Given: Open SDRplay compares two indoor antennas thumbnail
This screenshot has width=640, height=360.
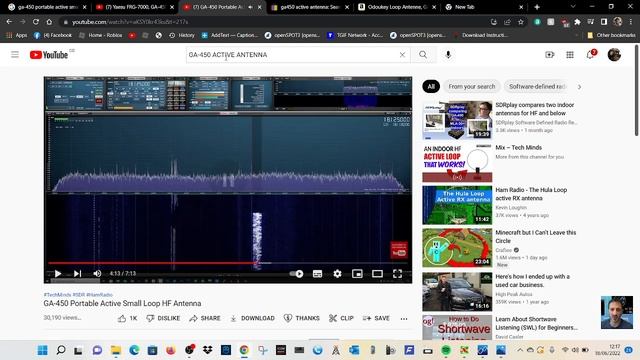Looking at the screenshot, I should [457, 120].
